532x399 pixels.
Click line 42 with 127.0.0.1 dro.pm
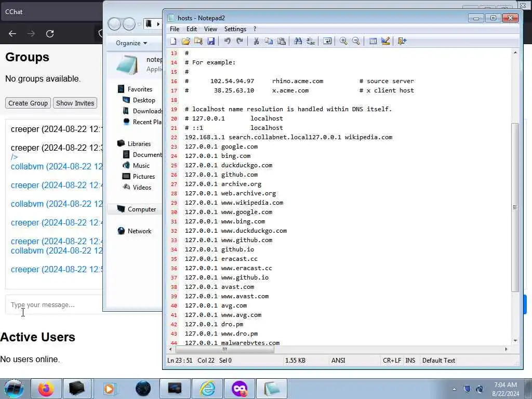tap(214, 324)
